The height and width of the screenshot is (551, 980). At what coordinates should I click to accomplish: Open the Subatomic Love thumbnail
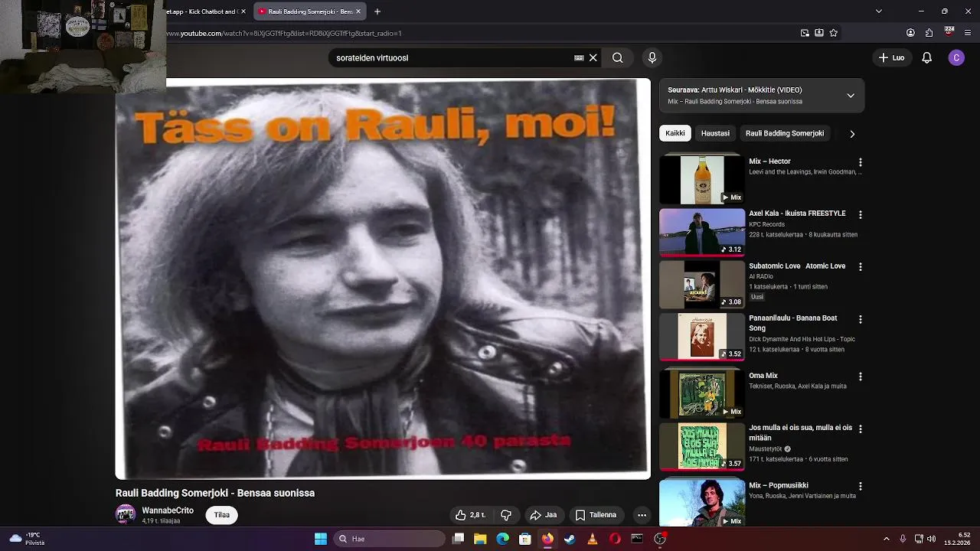(702, 285)
